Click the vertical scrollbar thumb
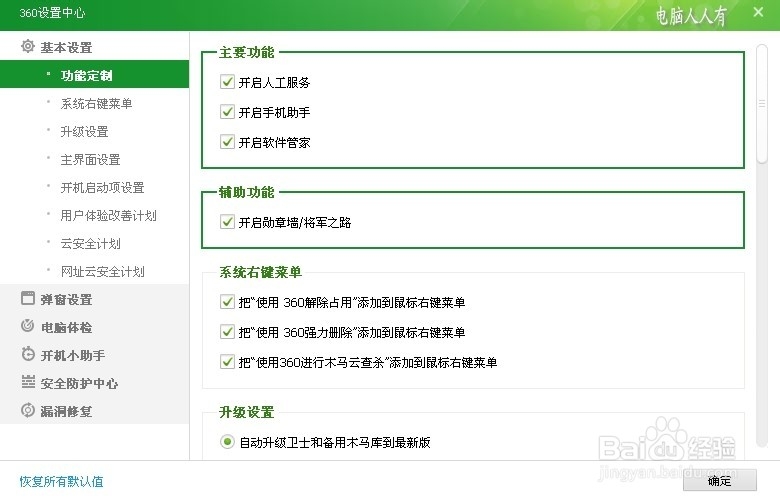Image resolution: width=780 pixels, height=500 pixels. point(761,103)
